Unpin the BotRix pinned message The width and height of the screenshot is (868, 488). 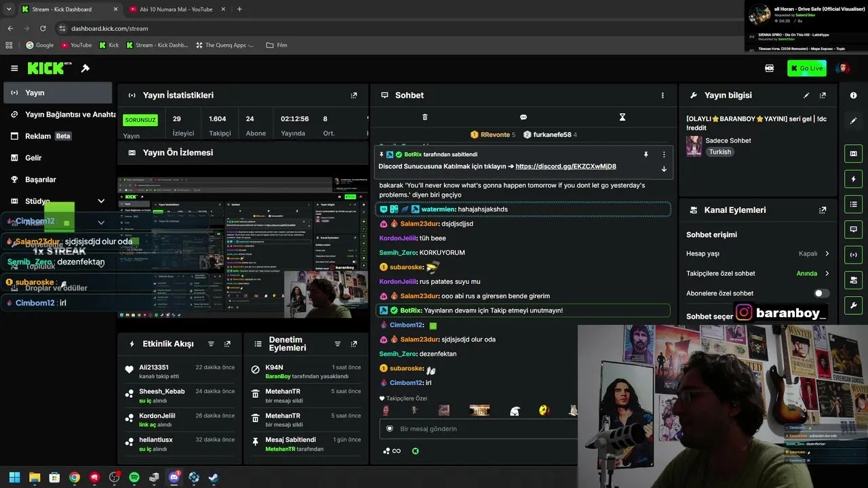[646, 155]
